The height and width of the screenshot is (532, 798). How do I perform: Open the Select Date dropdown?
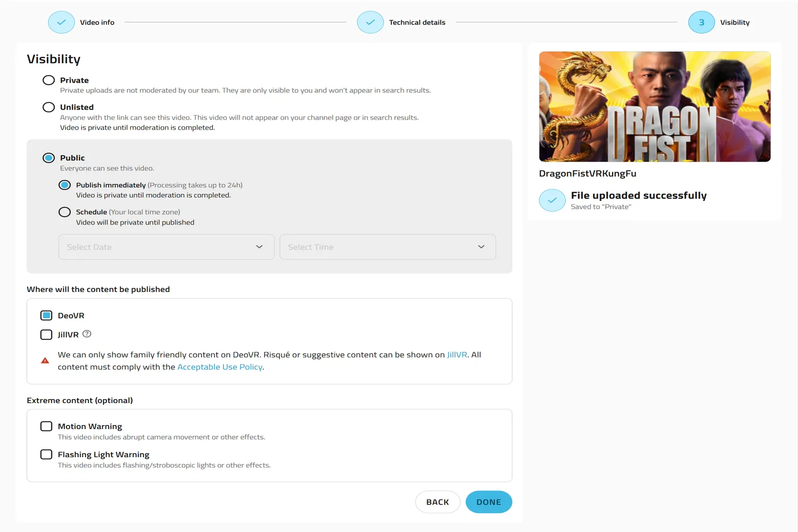166,247
